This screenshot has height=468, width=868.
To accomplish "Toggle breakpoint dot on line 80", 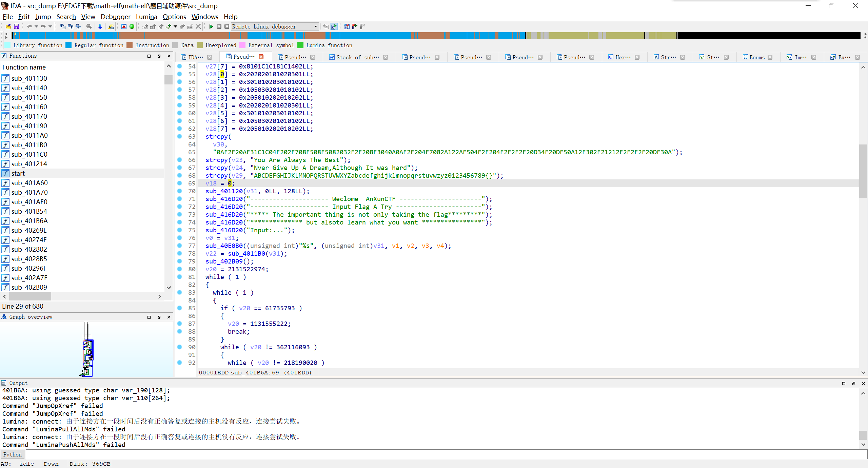I will 180,269.
